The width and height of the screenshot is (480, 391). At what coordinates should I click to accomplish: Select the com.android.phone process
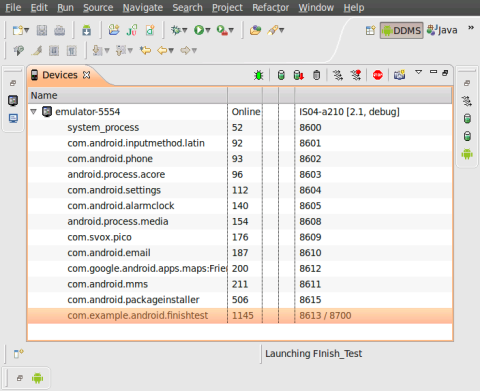[x=240, y=159]
